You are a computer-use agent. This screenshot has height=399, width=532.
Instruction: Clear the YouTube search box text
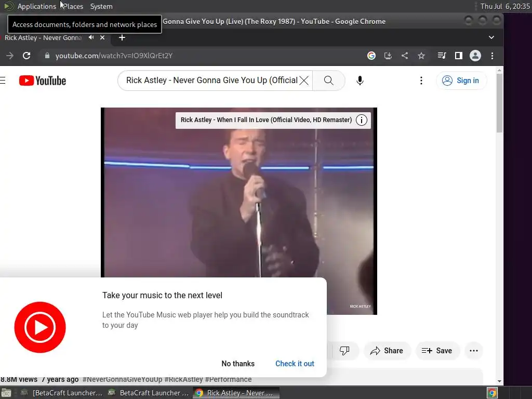(304, 81)
